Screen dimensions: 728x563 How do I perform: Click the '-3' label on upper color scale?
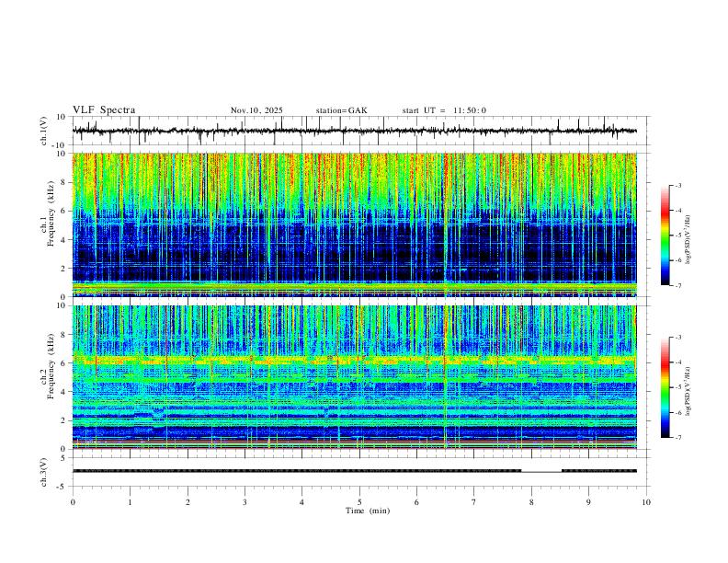(x=677, y=185)
